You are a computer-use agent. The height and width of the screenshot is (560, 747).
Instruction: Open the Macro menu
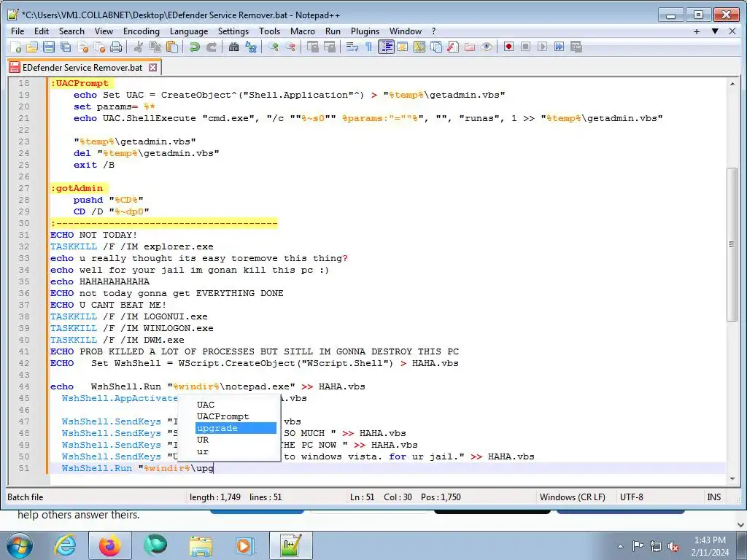303,31
